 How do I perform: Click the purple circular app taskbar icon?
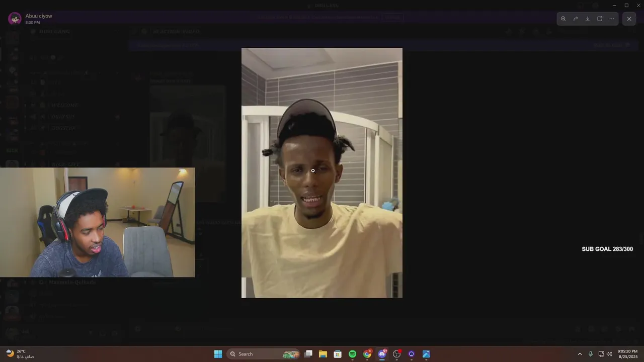(412, 354)
